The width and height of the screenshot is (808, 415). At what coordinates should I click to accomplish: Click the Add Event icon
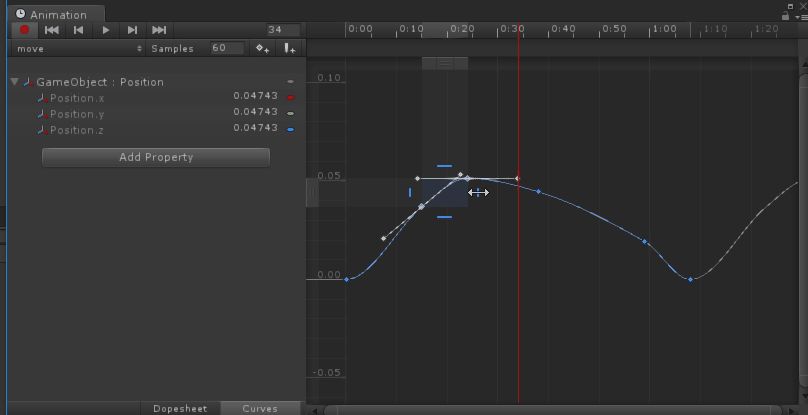290,48
